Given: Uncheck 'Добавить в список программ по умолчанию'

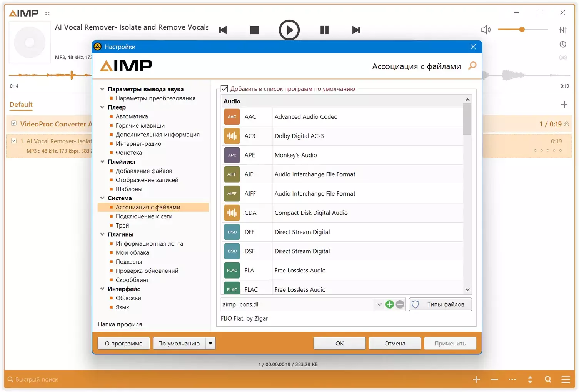Looking at the screenshot, I should coord(224,89).
